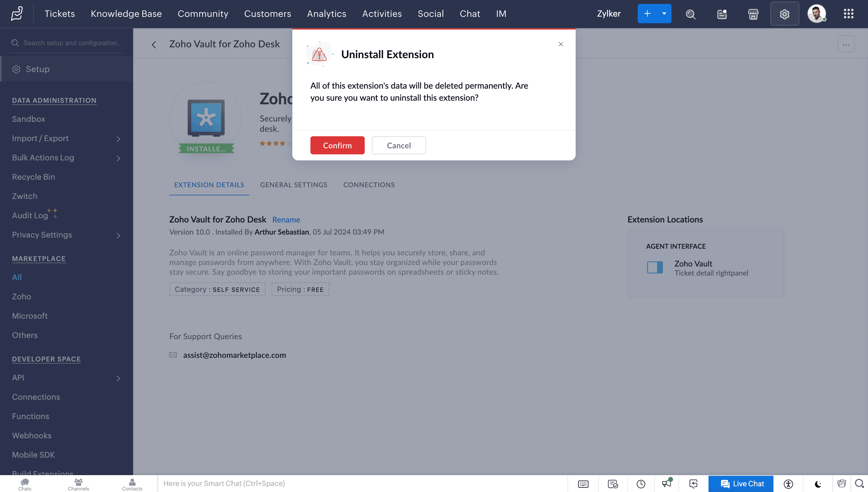Open the Knowledge Base menu
The width and height of the screenshot is (868, 492).
126,14
